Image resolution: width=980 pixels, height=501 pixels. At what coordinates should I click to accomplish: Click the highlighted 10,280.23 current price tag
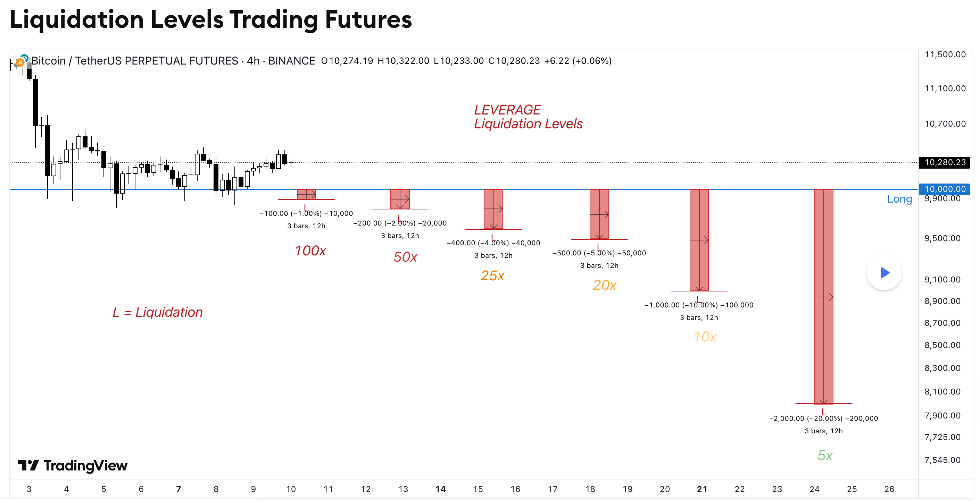(x=945, y=162)
